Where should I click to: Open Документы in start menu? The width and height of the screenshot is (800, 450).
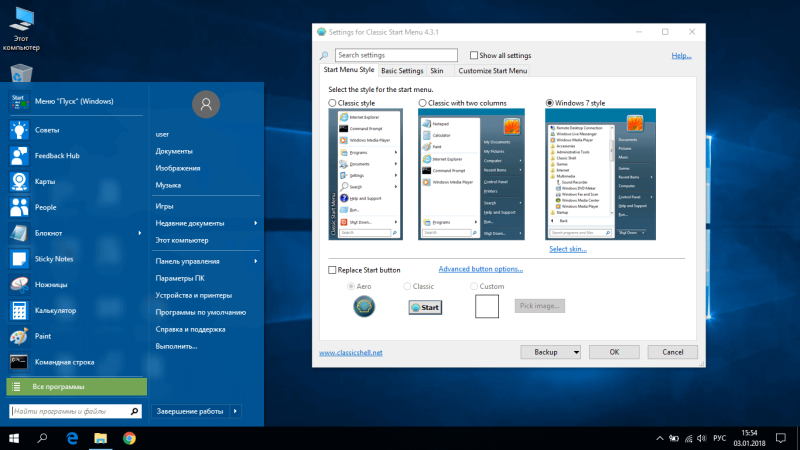[174, 151]
